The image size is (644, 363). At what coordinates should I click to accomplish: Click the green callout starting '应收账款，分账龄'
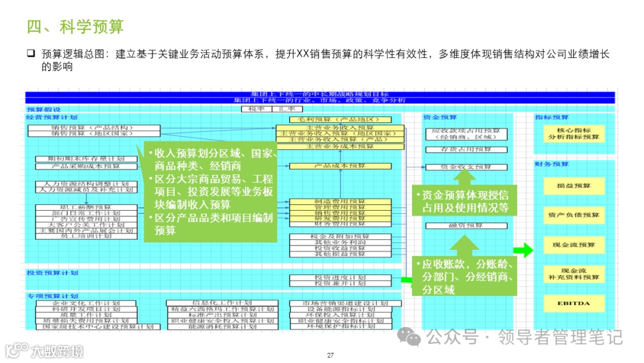tap(465, 276)
